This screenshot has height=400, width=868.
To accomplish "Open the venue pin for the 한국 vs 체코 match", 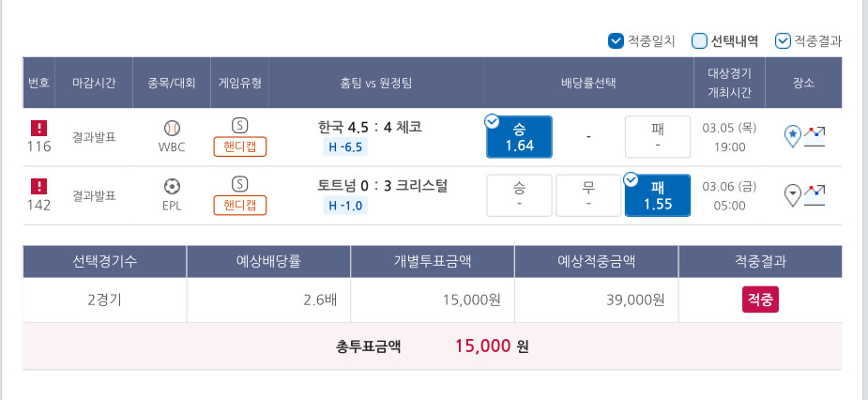I will click(793, 137).
